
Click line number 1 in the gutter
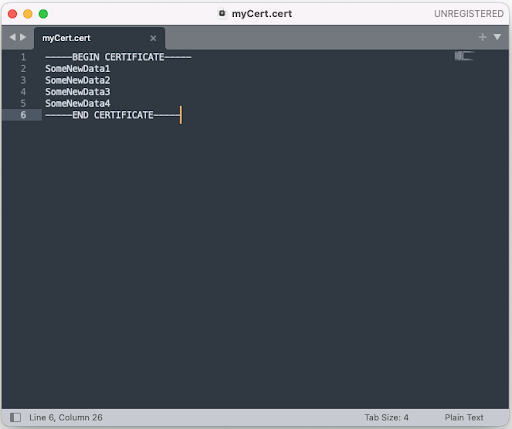click(23, 57)
